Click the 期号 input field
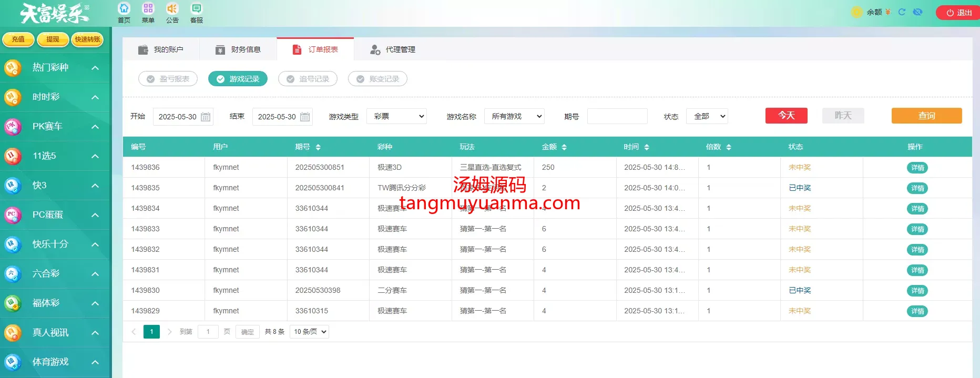 click(x=617, y=116)
